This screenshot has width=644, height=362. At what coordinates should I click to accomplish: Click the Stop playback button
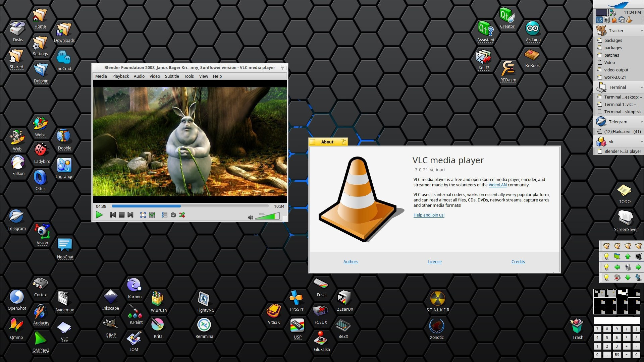(122, 215)
